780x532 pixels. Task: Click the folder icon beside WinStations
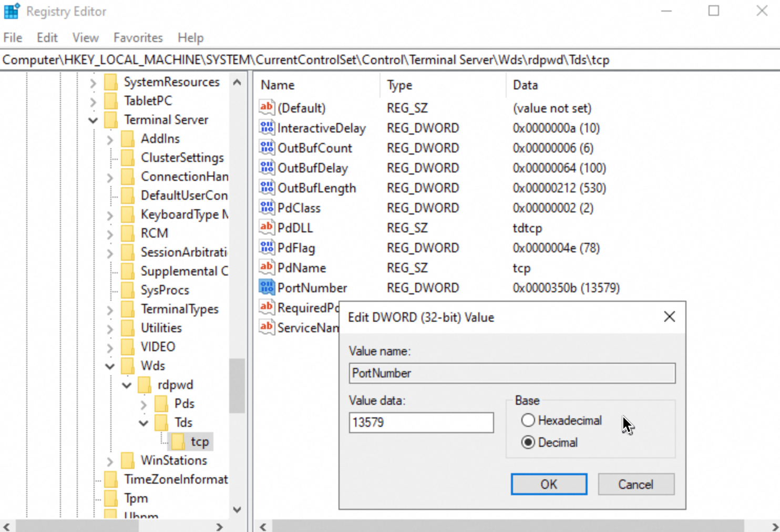pyautogui.click(x=128, y=460)
